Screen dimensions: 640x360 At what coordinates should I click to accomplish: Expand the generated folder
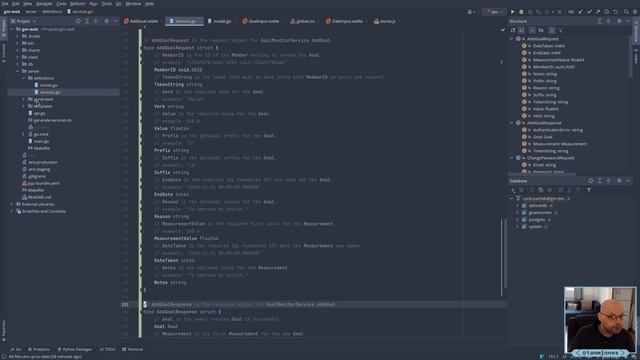tap(24, 99)
